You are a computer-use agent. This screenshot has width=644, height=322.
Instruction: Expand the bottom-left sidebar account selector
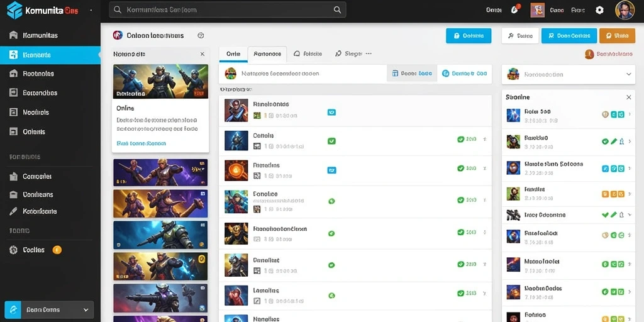[x=86, y=310]
